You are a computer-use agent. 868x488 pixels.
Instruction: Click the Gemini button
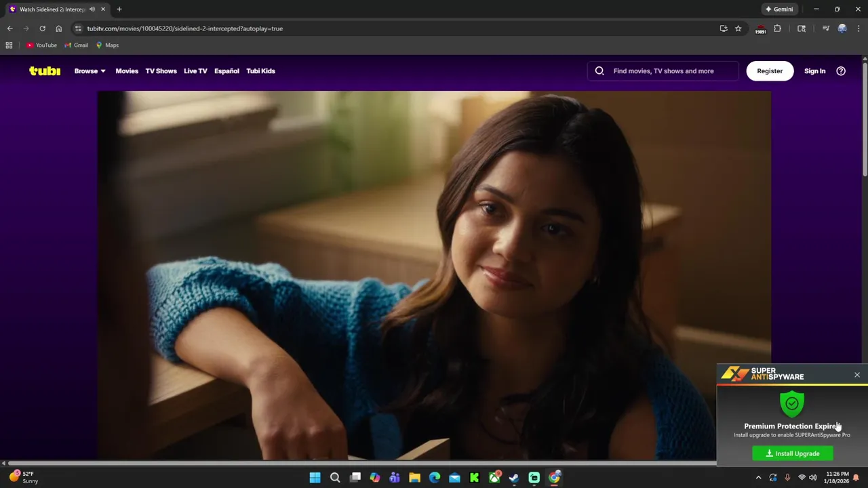coord(779,9)
